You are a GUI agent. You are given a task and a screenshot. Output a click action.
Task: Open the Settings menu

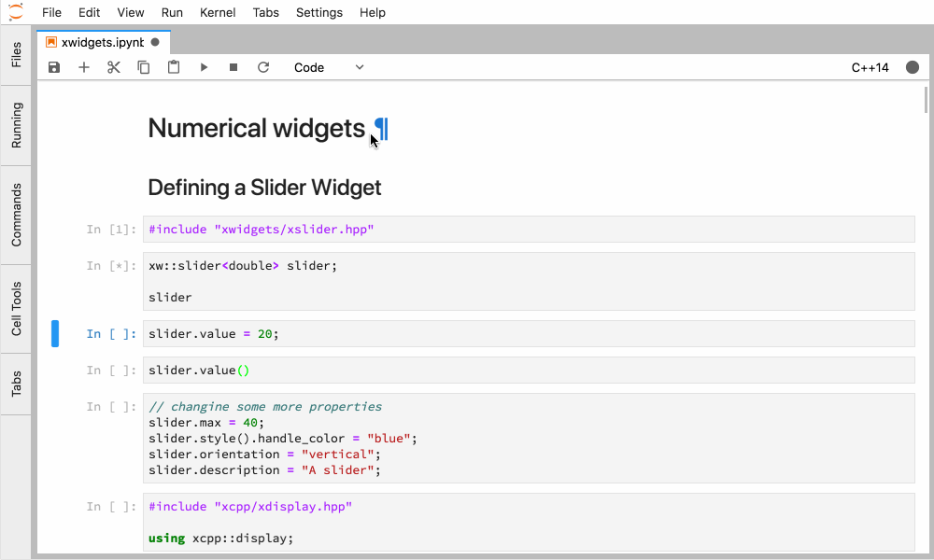319,12
